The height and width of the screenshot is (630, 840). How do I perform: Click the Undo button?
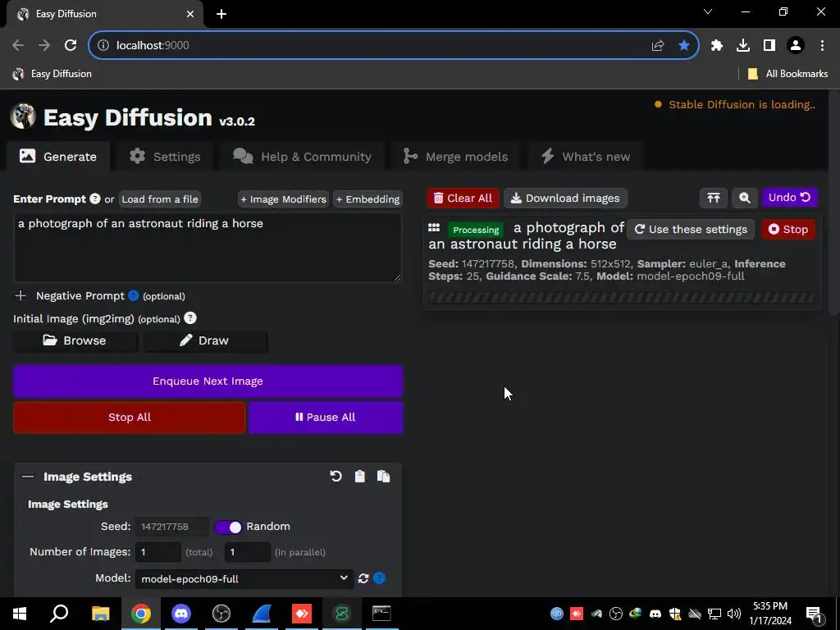click(x=790, y=198)
